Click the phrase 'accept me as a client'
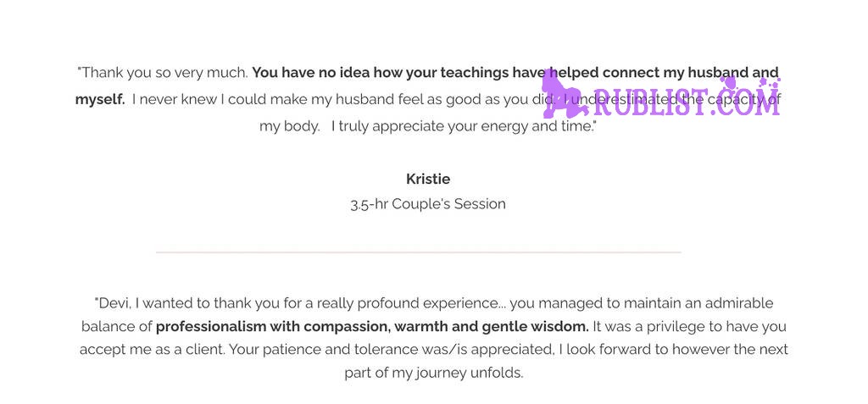The width and height of the screenshot is (868, 404). click(153, 350)
